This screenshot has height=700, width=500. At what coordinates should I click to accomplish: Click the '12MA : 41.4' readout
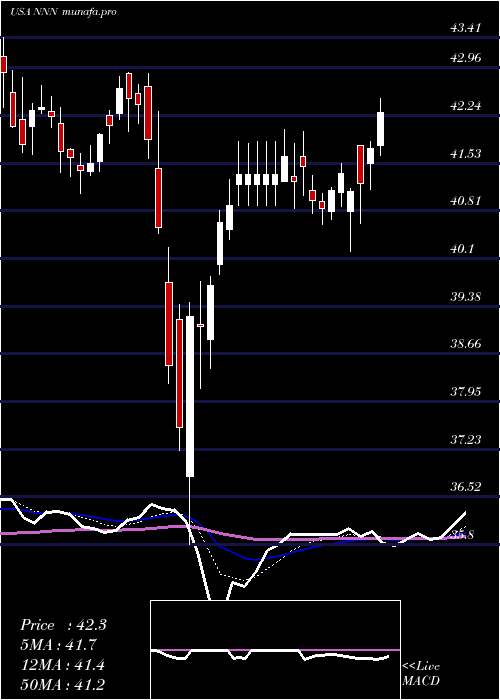(x=62, y=665)
